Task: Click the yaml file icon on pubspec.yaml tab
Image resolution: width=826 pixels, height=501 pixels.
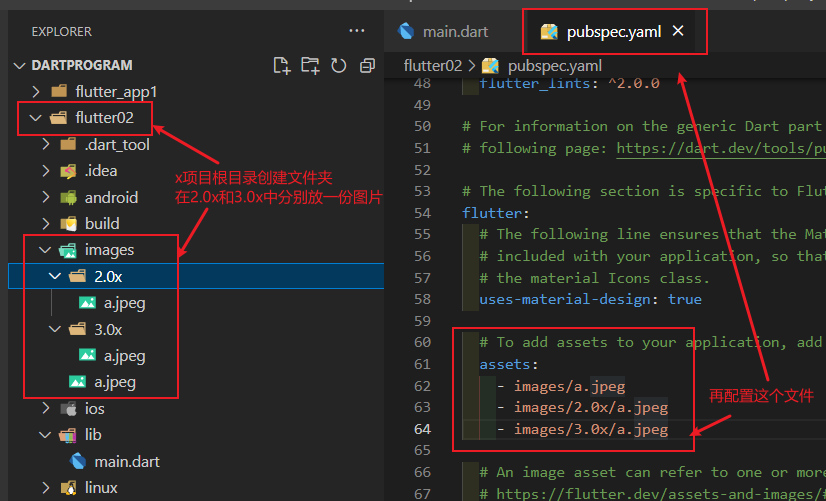Action: tap(549, 32)
